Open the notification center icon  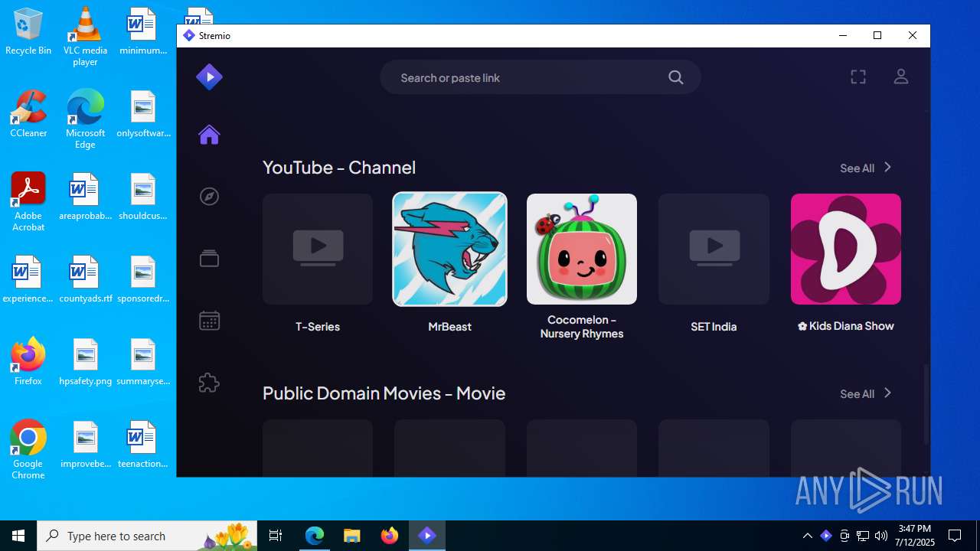pos(955,536)
